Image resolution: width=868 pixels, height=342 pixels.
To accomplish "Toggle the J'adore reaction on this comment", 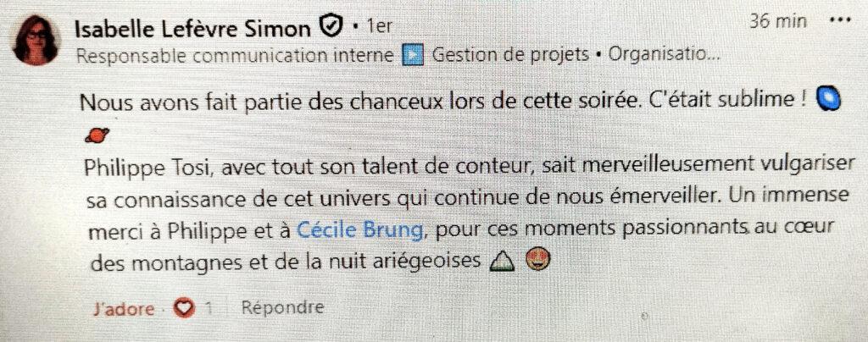I will [x=124, y=309].
